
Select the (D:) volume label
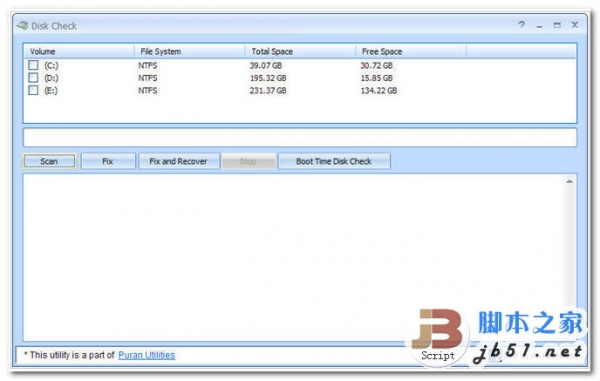tap(51, 78)
